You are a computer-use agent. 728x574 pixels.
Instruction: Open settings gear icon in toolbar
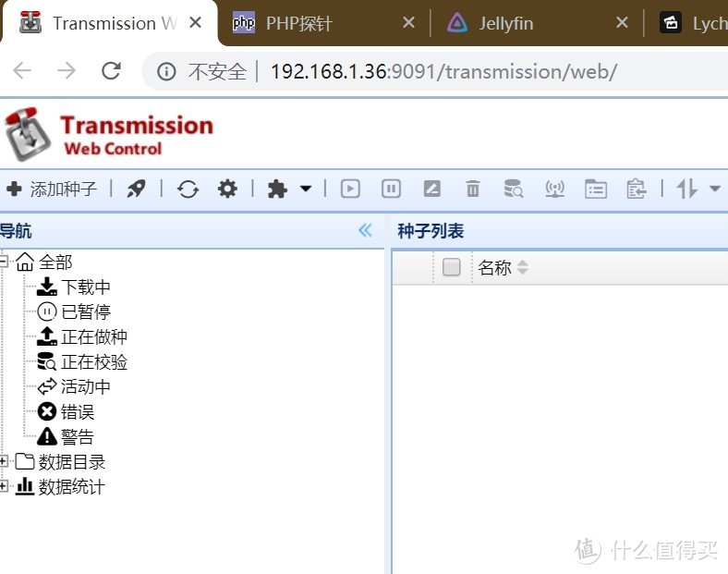pyautogui.click(x=227, y=189)
